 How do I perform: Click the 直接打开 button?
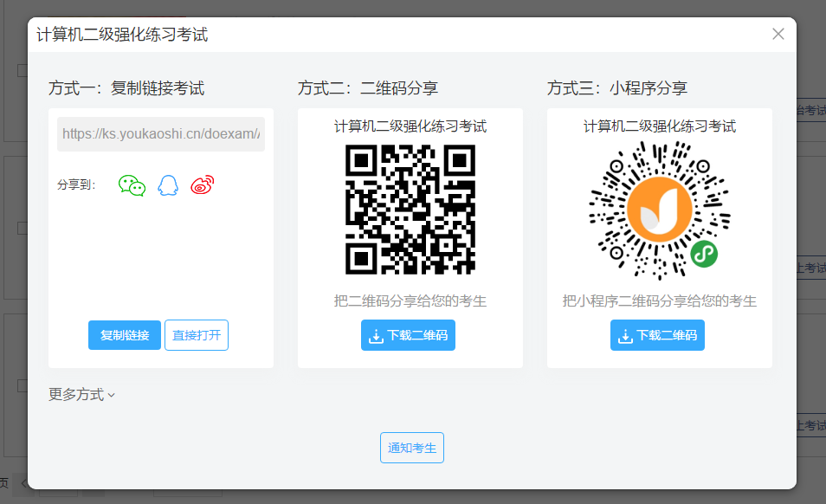pyautogui.click(x=197, y=335)
